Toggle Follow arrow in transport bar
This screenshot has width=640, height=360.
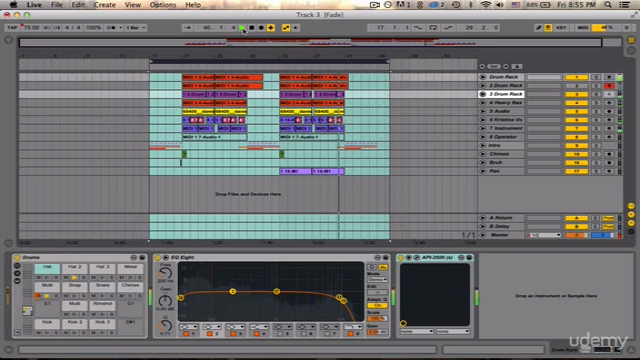(187, 28)
